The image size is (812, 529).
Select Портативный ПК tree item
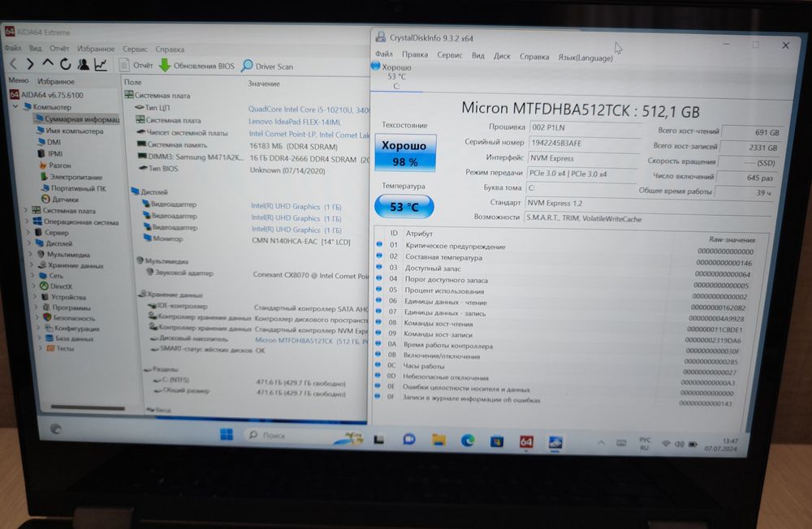coord(74,188)
